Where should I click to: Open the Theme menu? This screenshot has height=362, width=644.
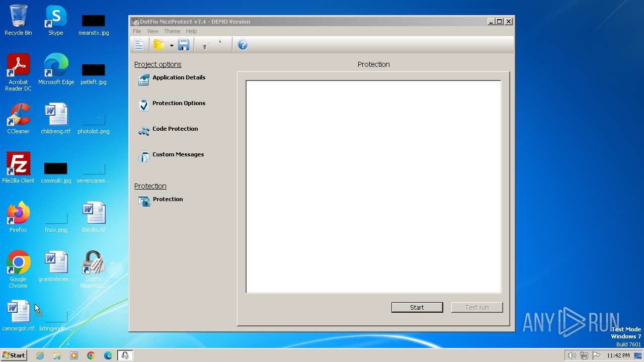pyautogui.click(x=172, y=31)
